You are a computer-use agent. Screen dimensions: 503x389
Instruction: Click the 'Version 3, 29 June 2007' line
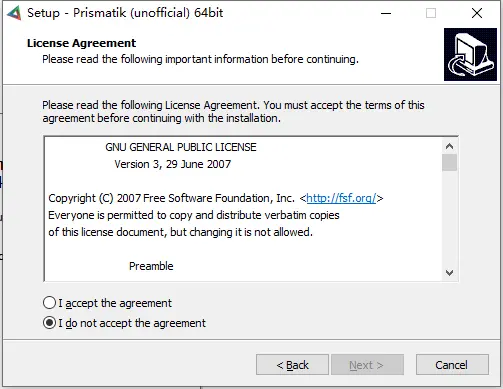(x=173, y=164)
